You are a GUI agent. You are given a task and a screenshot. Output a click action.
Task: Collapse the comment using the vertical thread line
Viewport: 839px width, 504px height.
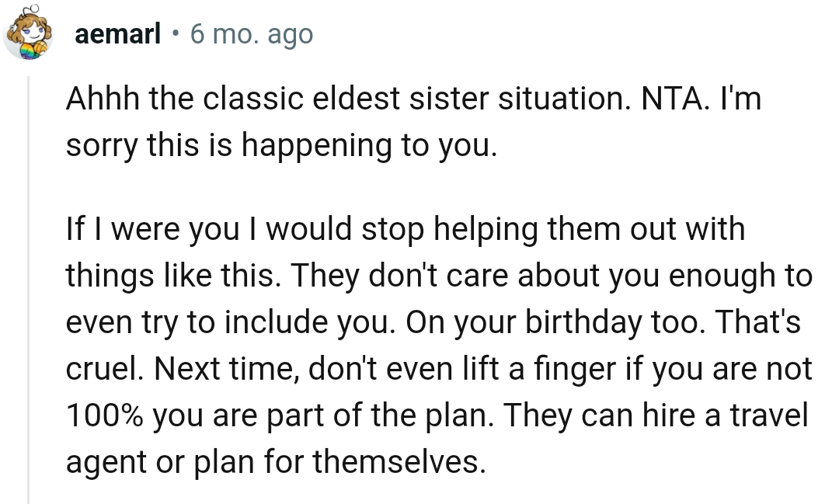click(29, 287)
